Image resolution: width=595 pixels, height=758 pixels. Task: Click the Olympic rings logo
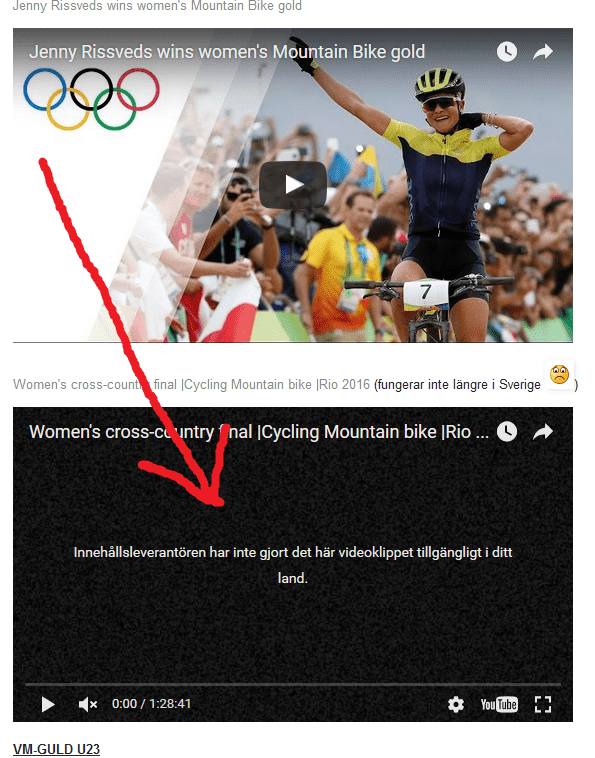(91, 99)
